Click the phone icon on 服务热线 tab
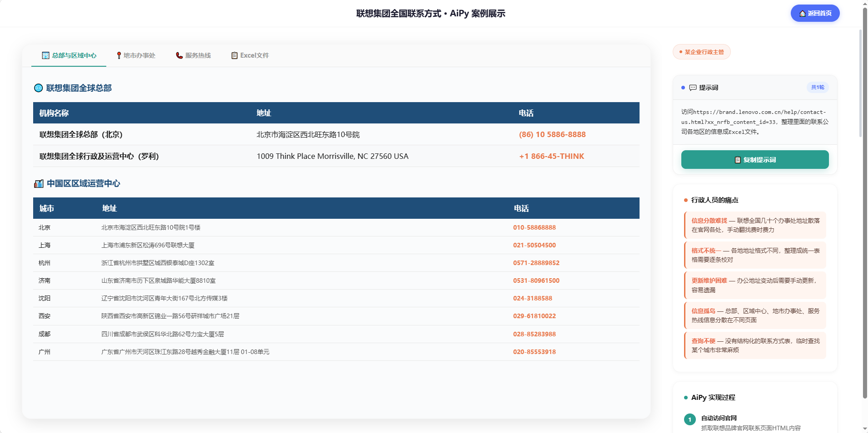868x433 pixels. pyautogui.click(x=179, y=55)
